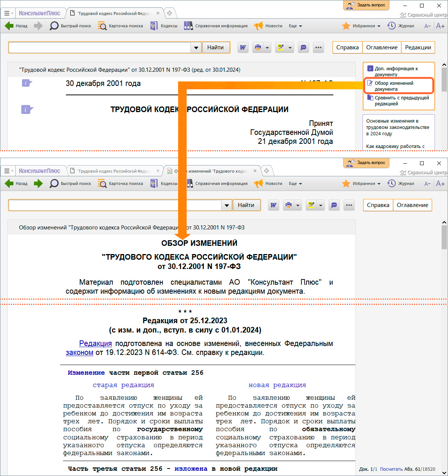Viewport: 448px width, 476px height.
Task: Close the 'Трудовой кодекс' tab in upper window
Action: click(x=158, y=13)
